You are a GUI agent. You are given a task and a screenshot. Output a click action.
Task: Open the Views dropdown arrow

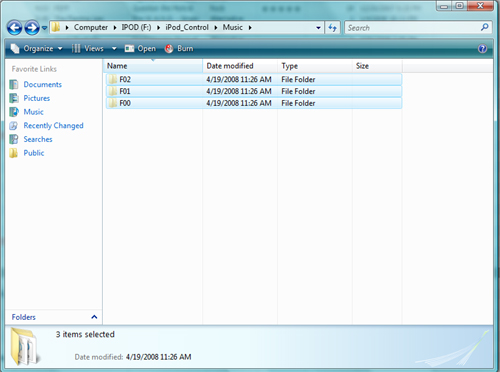(x=114, y=49)
